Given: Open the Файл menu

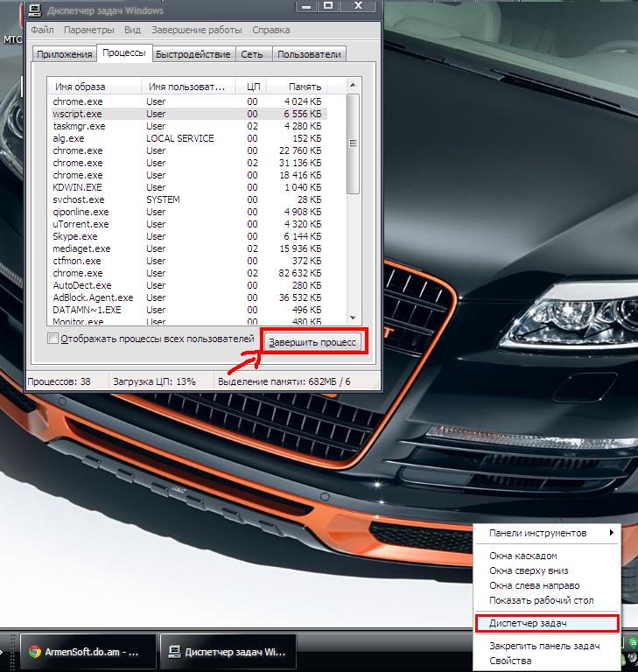Looking at the screenshot, I should (x=42, y=30).
